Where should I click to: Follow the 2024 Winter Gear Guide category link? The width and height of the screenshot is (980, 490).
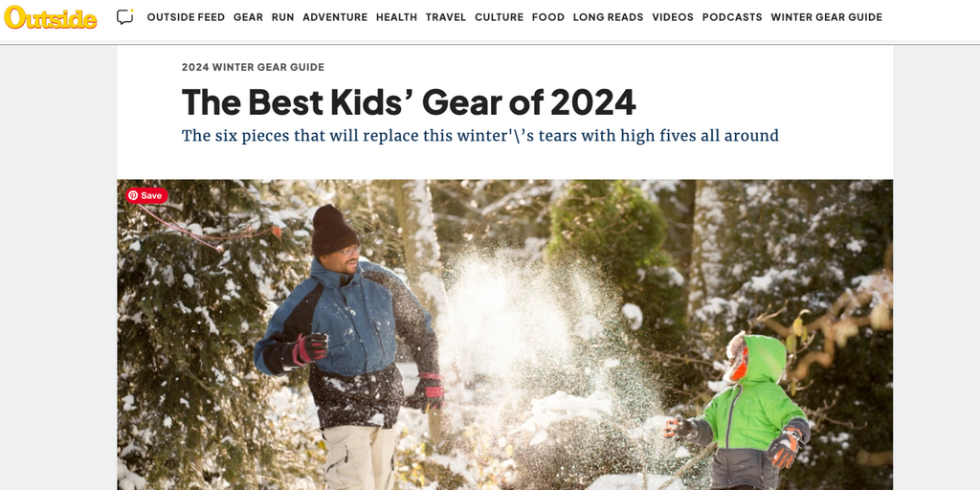(253, 68)
